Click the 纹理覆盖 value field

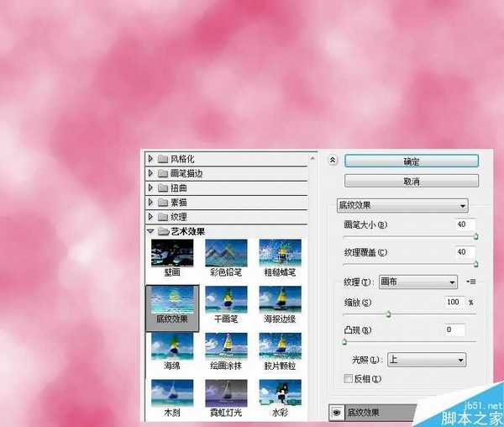[465, 252]
